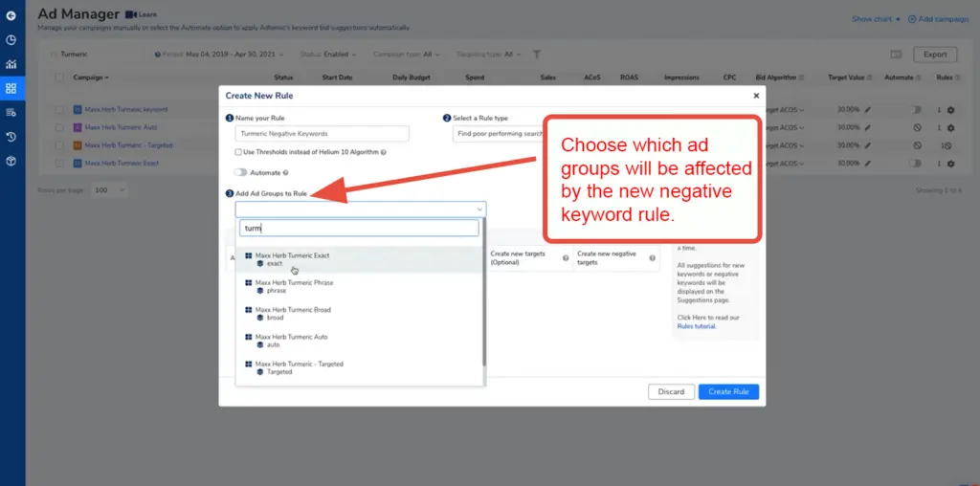Open the history icon in left sidebar
Image resolution: width=980 pixels, height=486 pixels.
click(x=11, y=137)
